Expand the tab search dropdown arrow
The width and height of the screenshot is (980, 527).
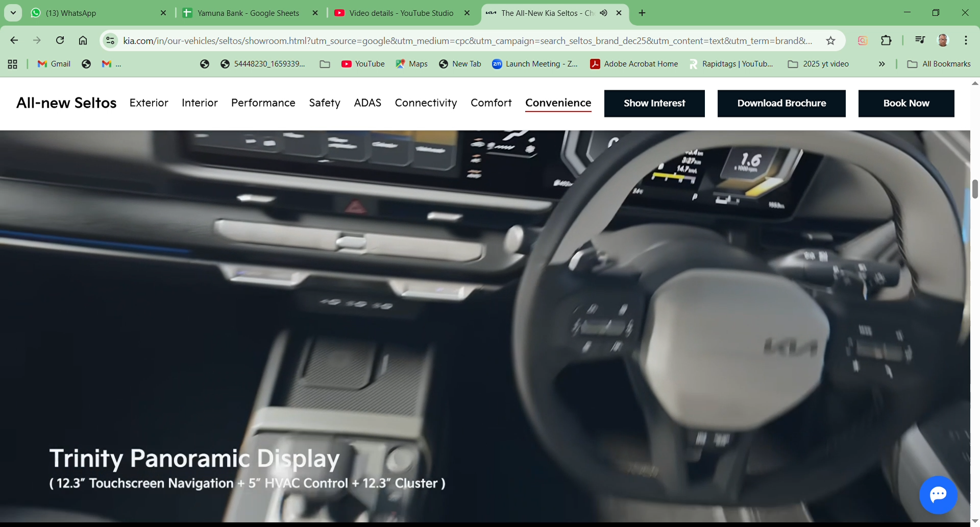13,13
